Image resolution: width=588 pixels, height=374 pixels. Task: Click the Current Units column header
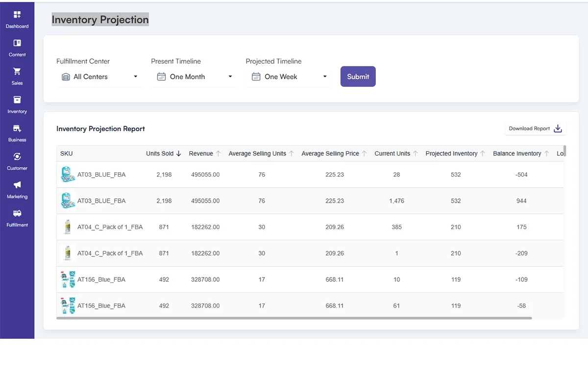click(392, 154)
